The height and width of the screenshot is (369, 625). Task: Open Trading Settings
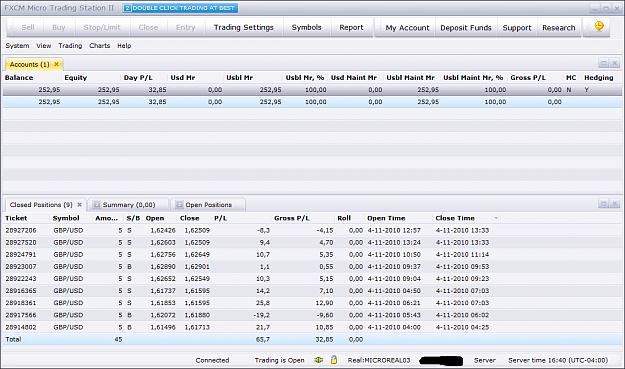click(x=244, y=27)
